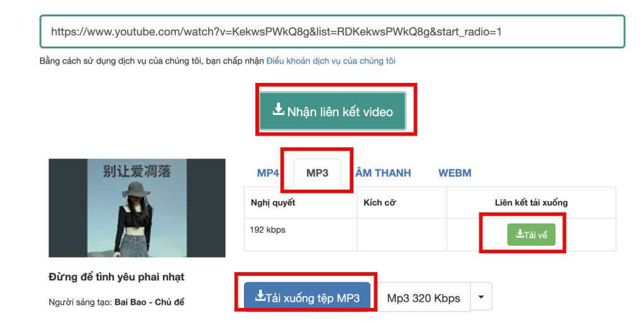Screen dimensions: 644x323
Task: Open the ÂM THANH tab
Action: (x=383, y=173)
